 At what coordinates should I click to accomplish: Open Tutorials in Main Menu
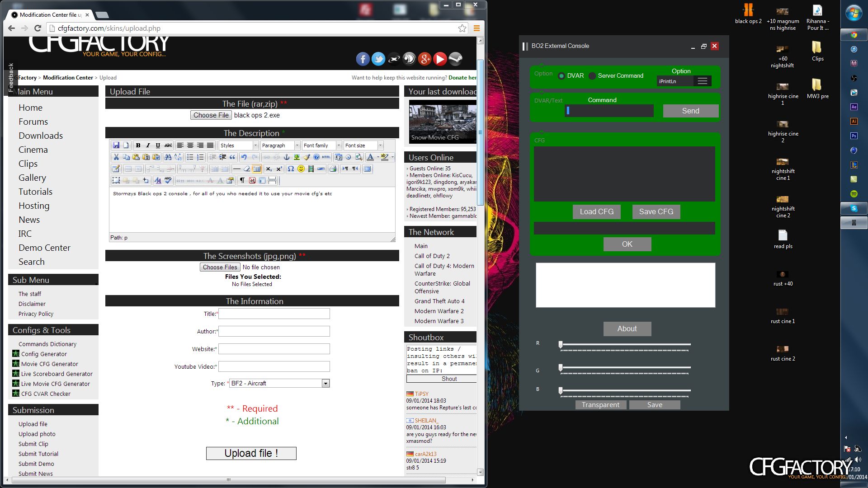click(35, 192)
